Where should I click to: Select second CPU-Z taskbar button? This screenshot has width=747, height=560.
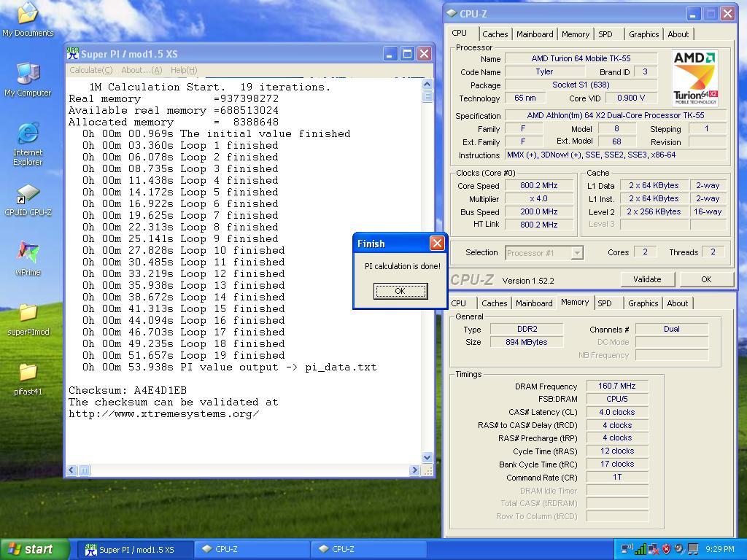click(369, 550)
